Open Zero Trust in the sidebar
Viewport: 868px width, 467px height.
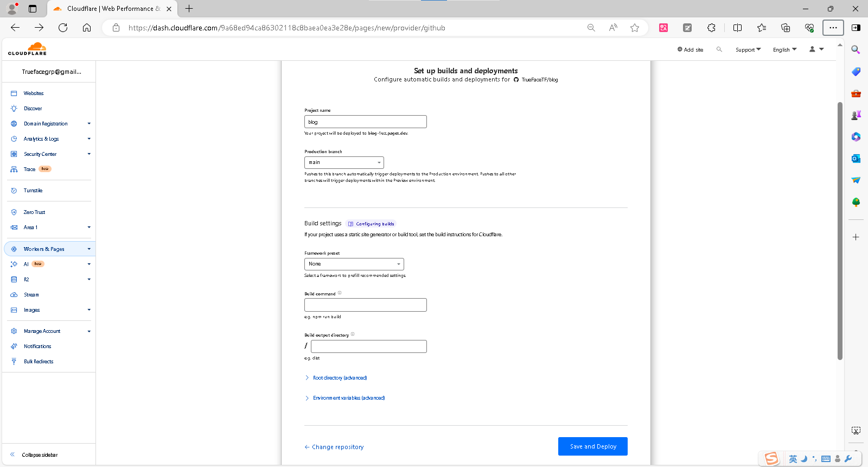[34, 212]
